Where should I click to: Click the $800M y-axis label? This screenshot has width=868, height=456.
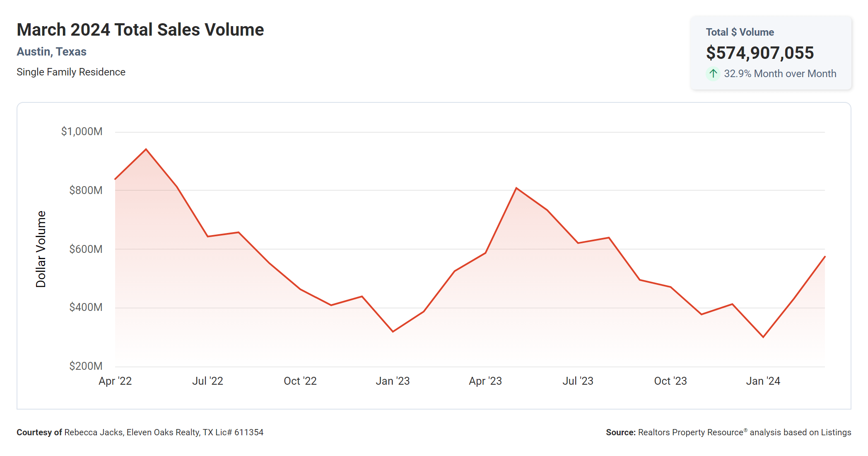[86, 190]
